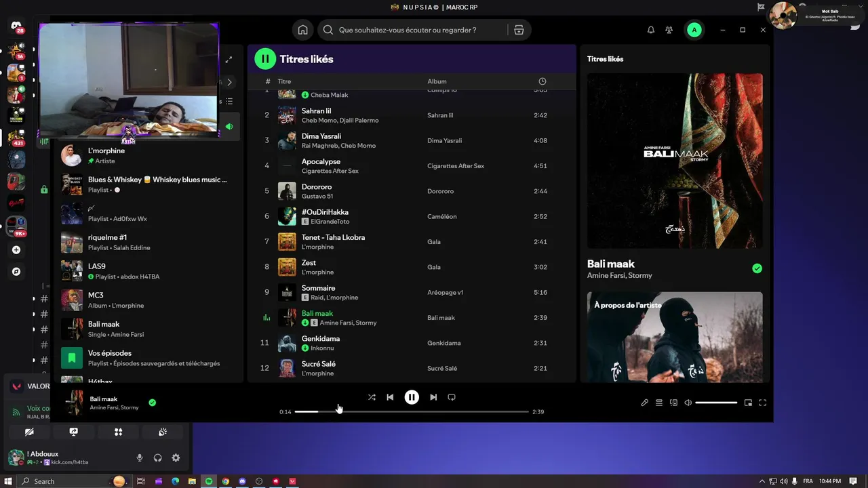Click Spotify in the Windows taskbar
868x488 pixels.
coord(209,481)
